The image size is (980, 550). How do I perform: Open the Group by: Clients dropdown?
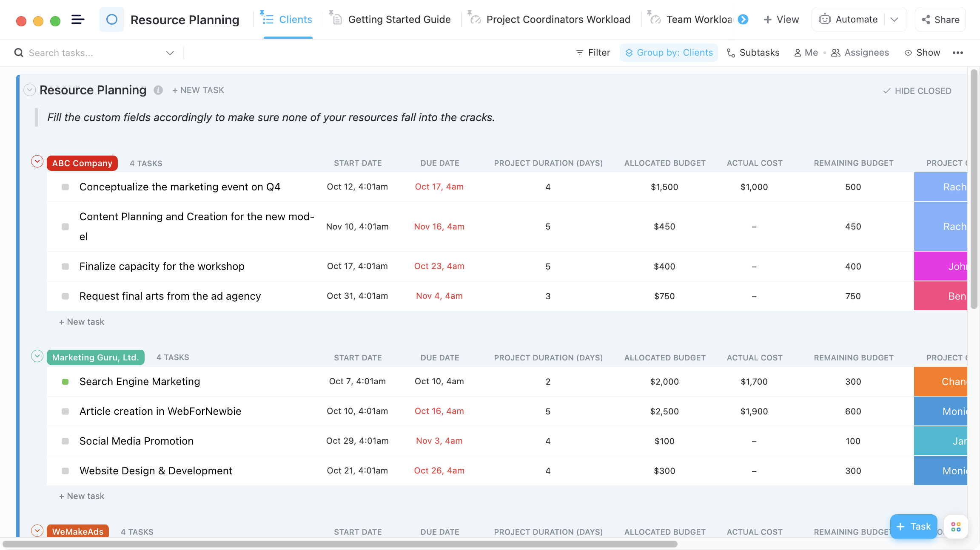pyautogui.click(x=668, y=52)
